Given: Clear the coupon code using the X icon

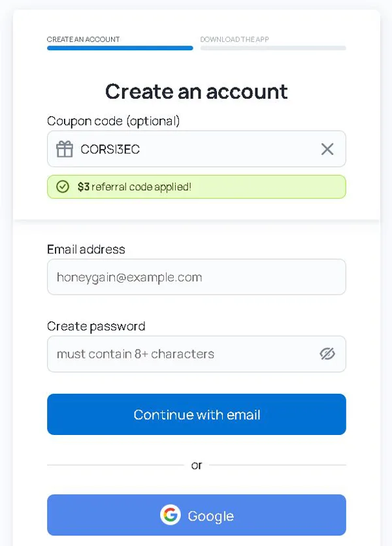Looking at the screenshot, I should pyautogui.click(x=327, y=149).
